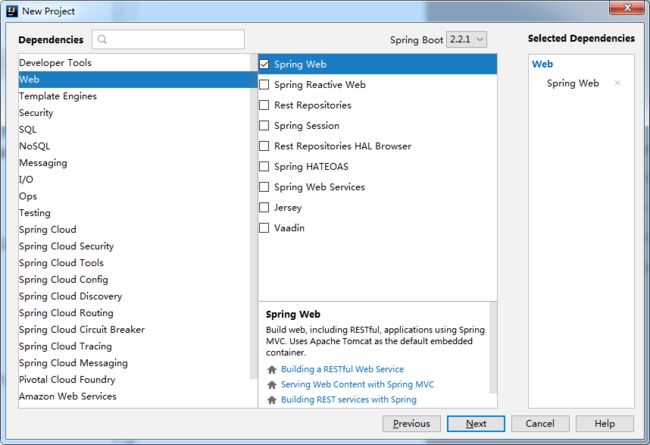Select the NoSQL category

pyautogui.click(x=134, y=146)
